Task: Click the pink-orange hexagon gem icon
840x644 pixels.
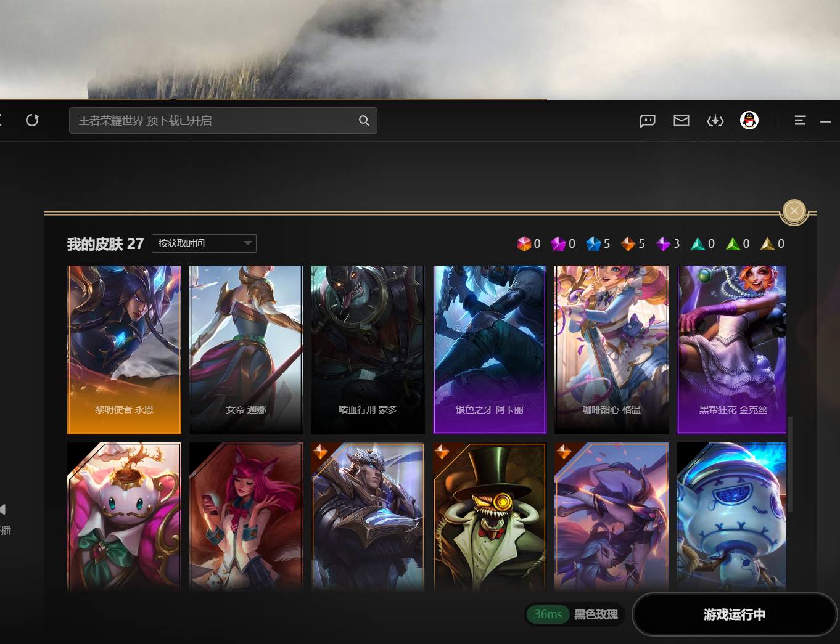Action: pyautogui.click(x=524, y=244)
